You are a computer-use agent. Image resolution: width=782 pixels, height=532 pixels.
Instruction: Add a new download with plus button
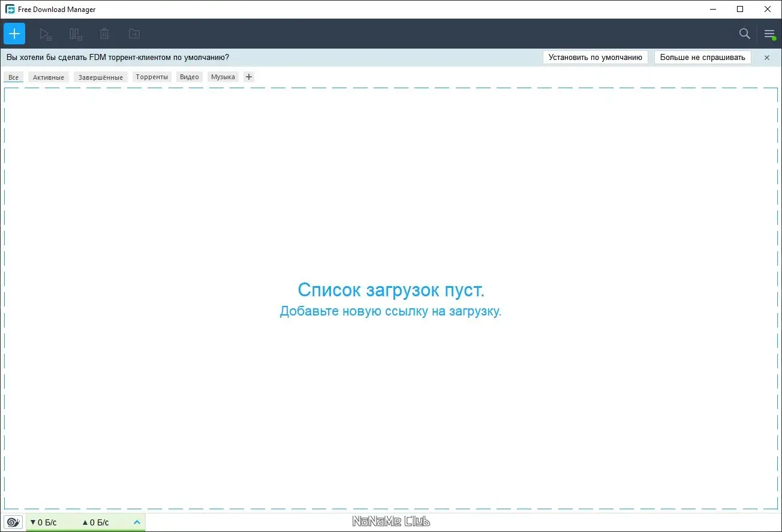(14, 34)
